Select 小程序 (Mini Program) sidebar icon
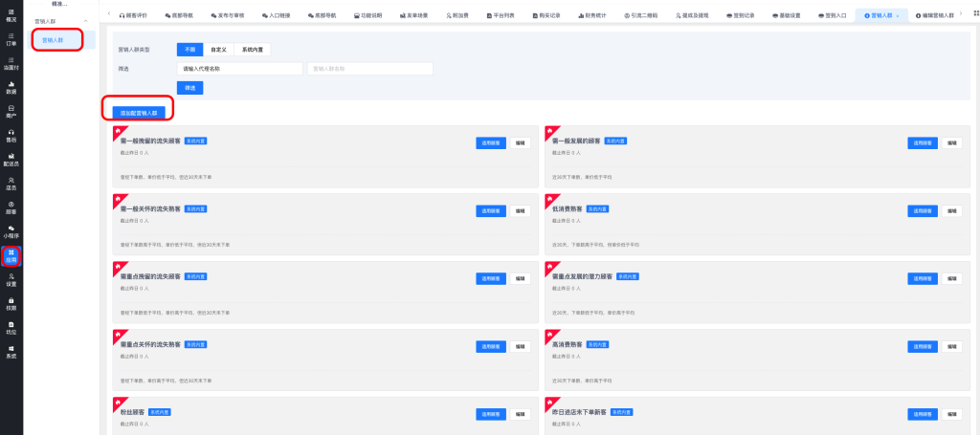This screenshot has width=980, height=435. click(x=11, y=230)
